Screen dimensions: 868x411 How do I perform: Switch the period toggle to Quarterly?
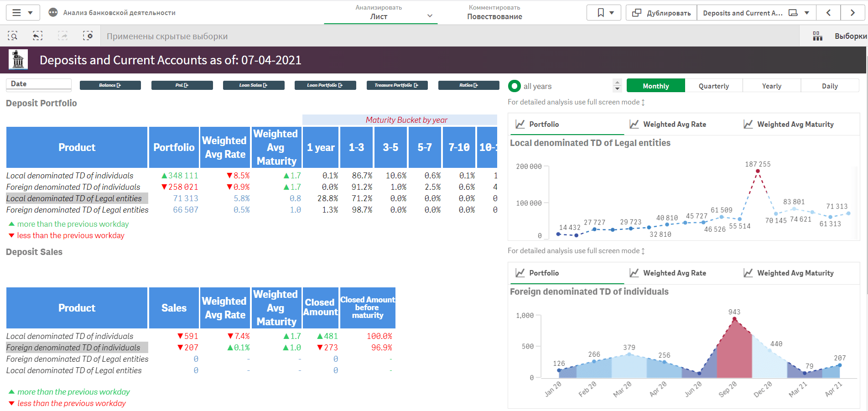713,86
